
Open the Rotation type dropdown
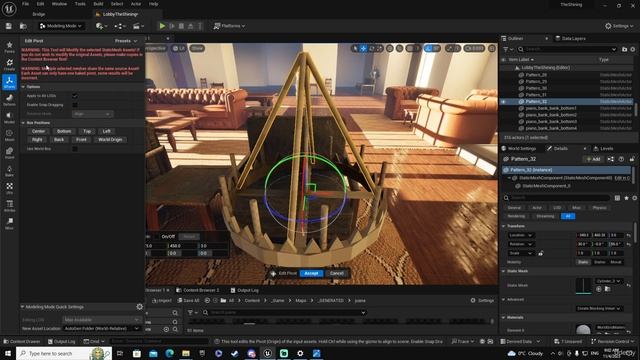[521, 244]
